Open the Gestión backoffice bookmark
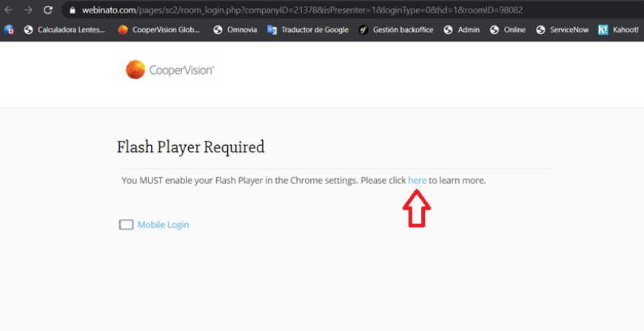 [396, 30]
